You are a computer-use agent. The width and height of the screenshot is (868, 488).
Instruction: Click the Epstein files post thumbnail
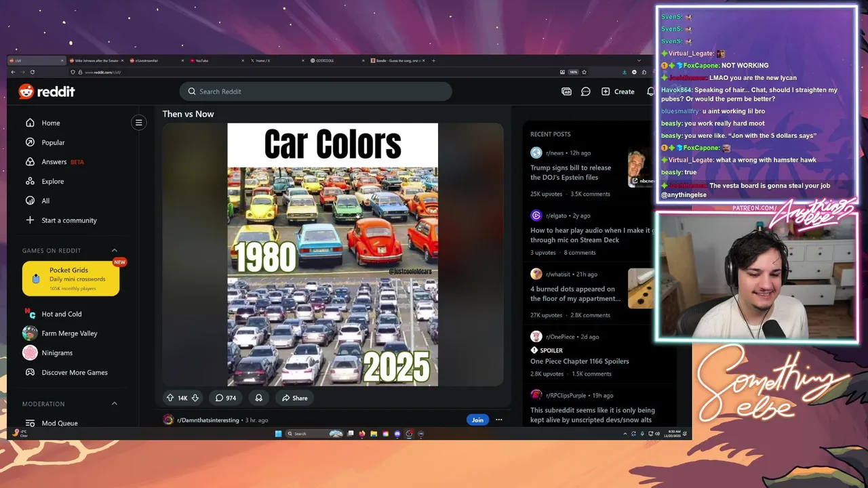(x=641, y=167)
